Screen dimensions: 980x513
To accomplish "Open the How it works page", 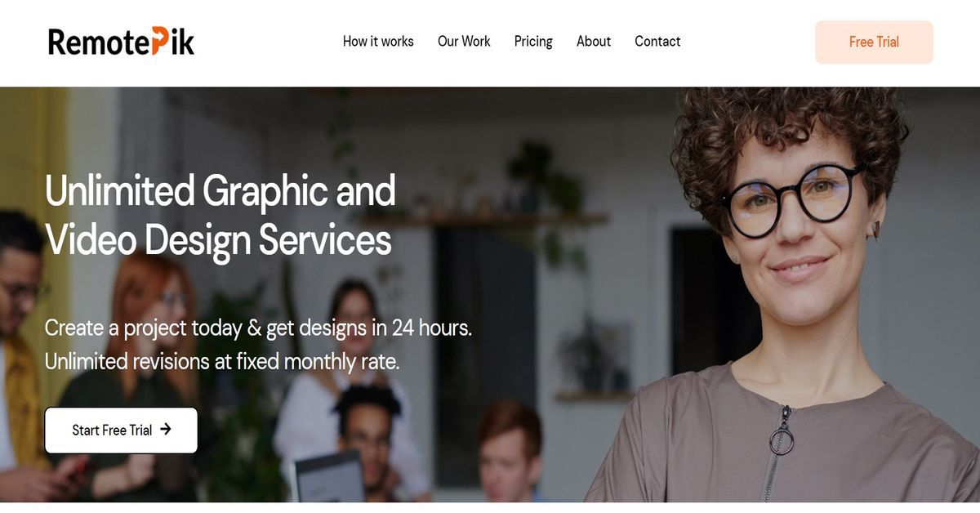I will (x=378, y=42).
